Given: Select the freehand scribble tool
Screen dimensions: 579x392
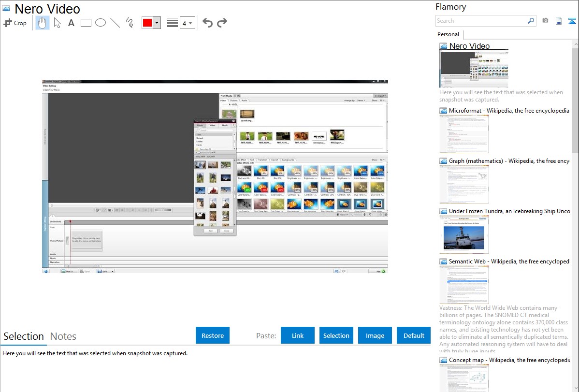Looking at the screenshot, I should [x=130, y=23].
